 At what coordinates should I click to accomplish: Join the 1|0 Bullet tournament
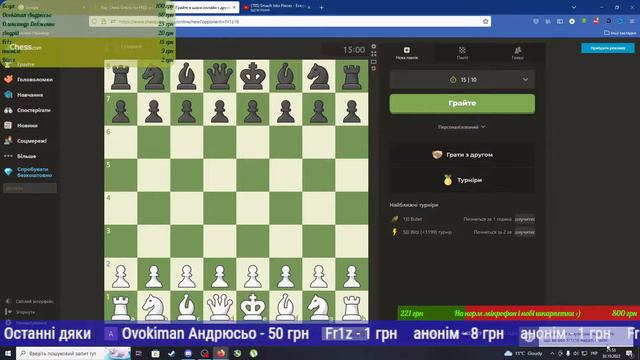524,219
